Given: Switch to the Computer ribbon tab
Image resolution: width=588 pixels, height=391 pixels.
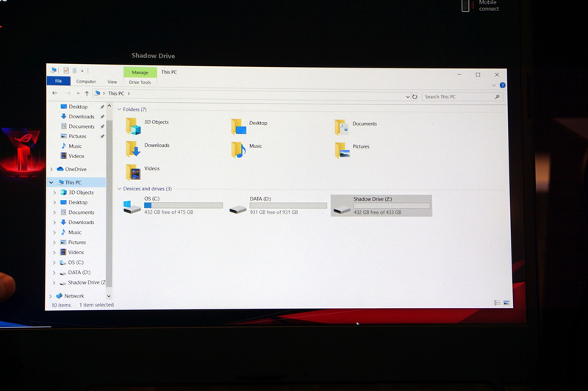Looking at the screenshot, I should point(86,82).
